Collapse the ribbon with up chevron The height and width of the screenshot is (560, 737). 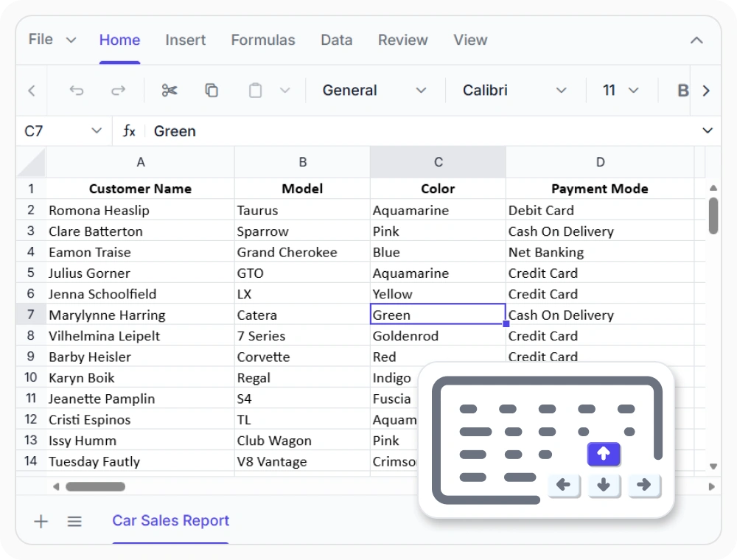(696, 41)
